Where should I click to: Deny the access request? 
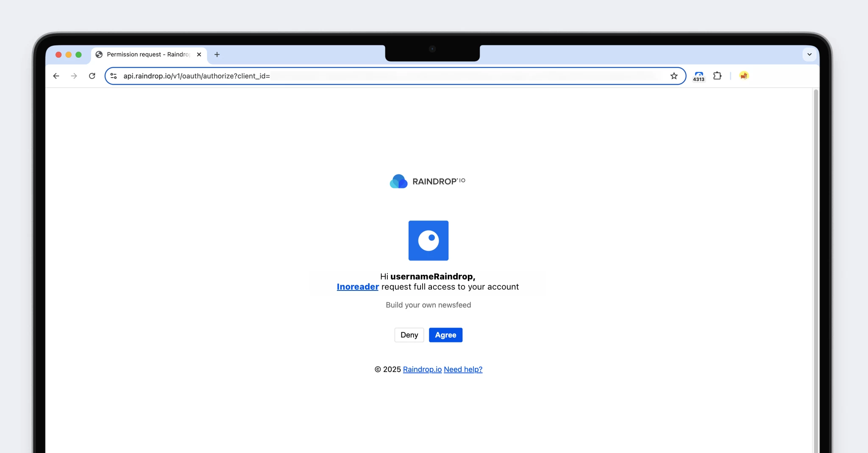[409, 335]
